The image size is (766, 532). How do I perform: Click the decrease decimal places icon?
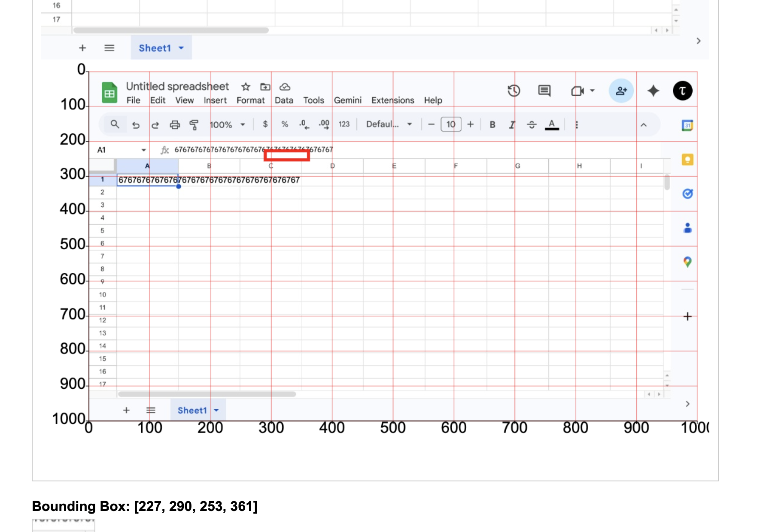point(304,124)
